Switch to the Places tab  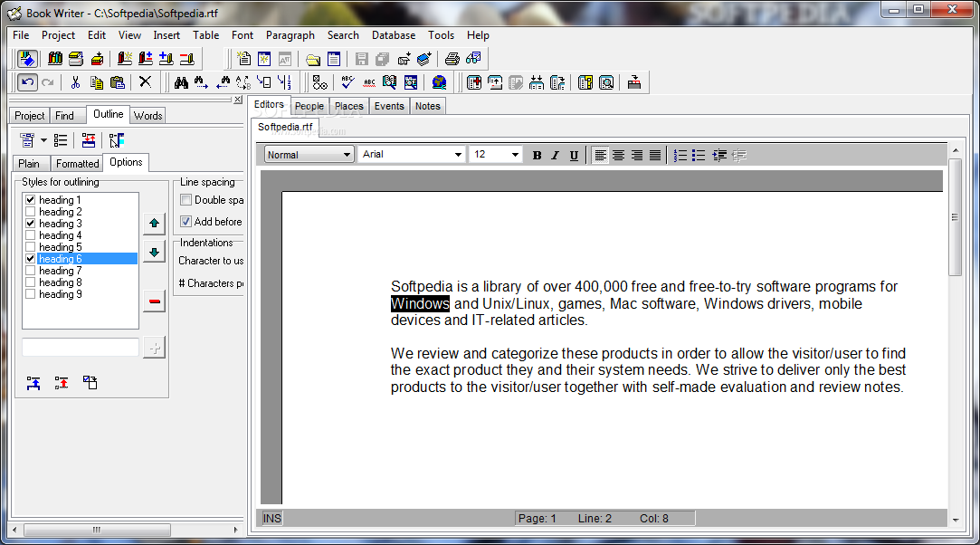(348, 106)
